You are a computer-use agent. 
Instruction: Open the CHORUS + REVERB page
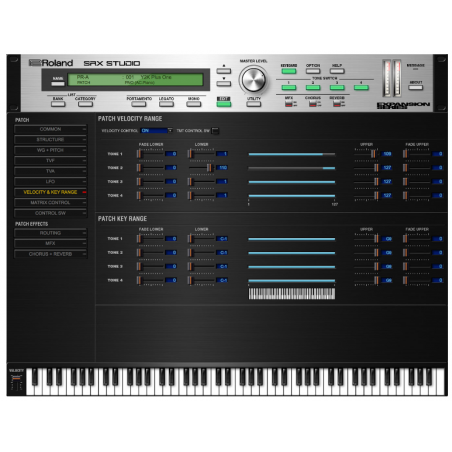tap(50, 254)
